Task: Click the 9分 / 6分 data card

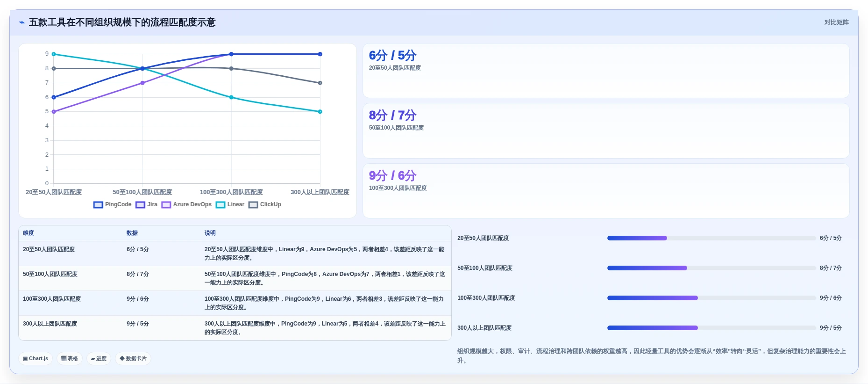Action: click(x=606, y=191)
